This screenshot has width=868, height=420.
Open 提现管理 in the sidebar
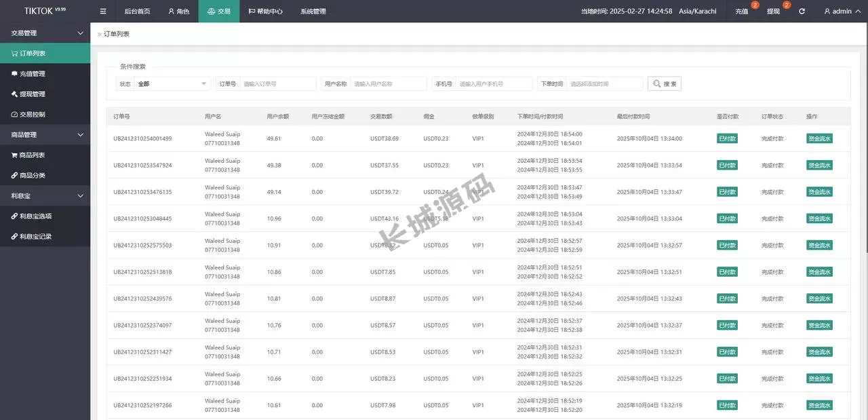(45, 94)
